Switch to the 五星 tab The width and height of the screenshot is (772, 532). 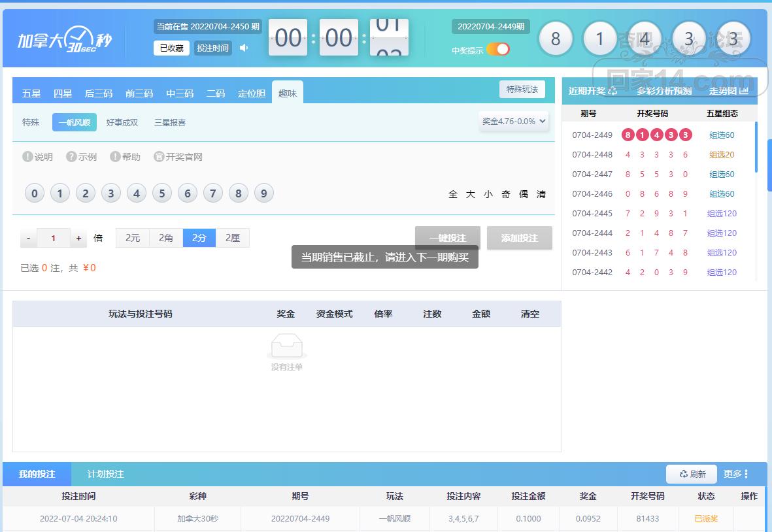pyautogui.click(x=31, y=93)
